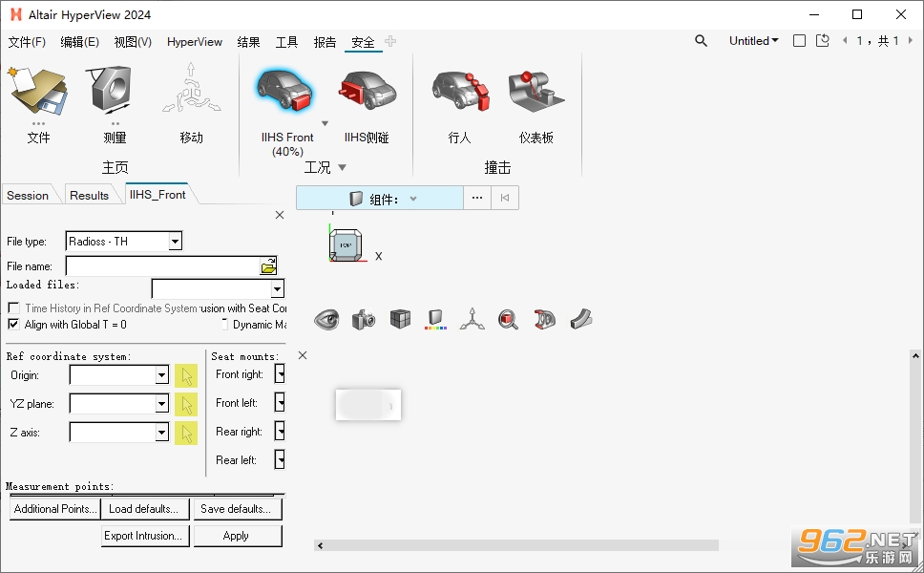
Task: Click the component color mode icon
Action: click(435, 320)
